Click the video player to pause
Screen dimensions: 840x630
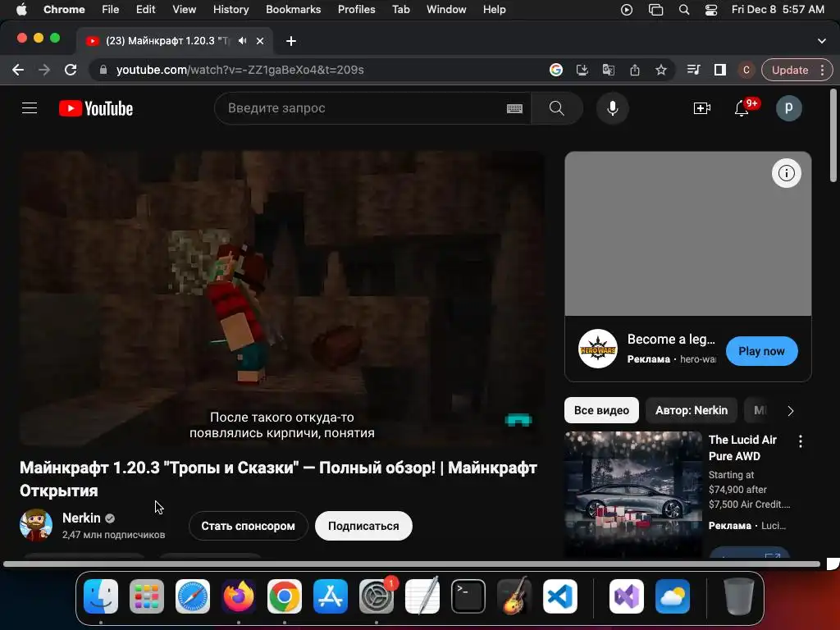point(282,299)
